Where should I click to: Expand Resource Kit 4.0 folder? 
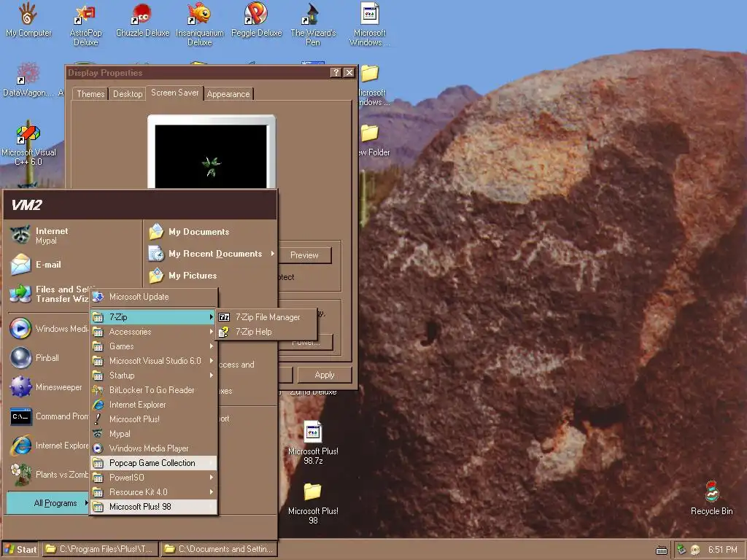(153, 492)
